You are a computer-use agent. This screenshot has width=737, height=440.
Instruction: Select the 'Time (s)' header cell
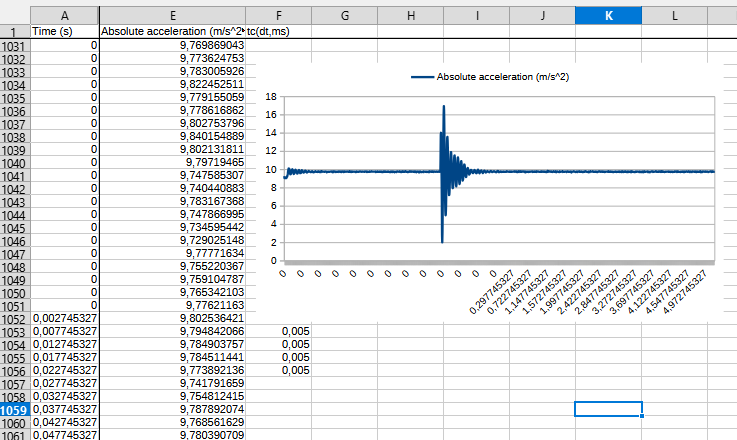click(x=64, y=32)
